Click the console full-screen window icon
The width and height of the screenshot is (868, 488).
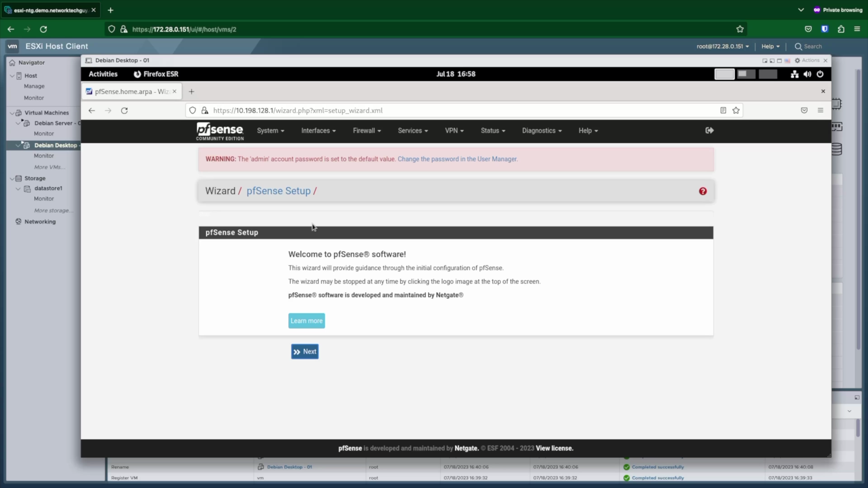[x=779, y=61]
